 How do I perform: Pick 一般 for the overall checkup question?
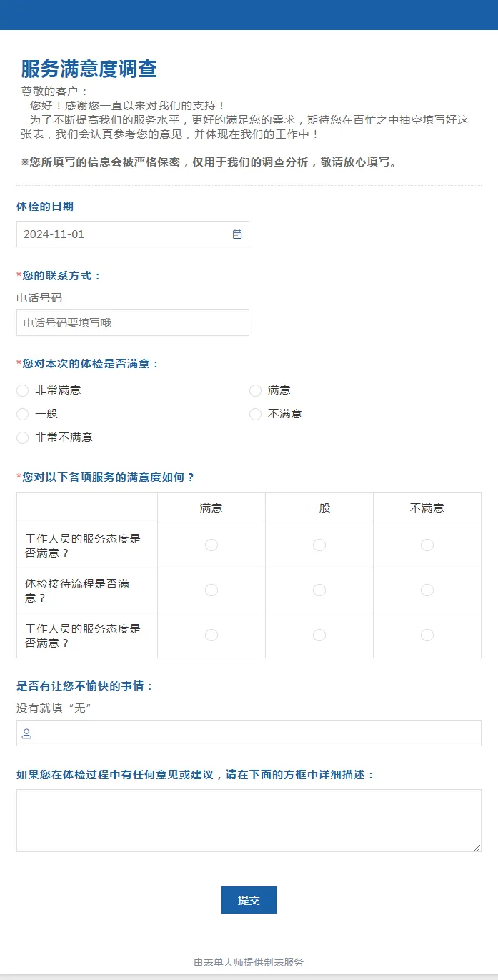pos(23,414)
